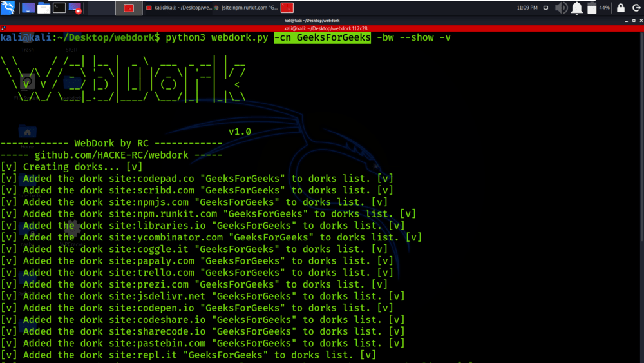Maximize the terminal window
This screenshot has width=644, height=363.
pos(634,21)
